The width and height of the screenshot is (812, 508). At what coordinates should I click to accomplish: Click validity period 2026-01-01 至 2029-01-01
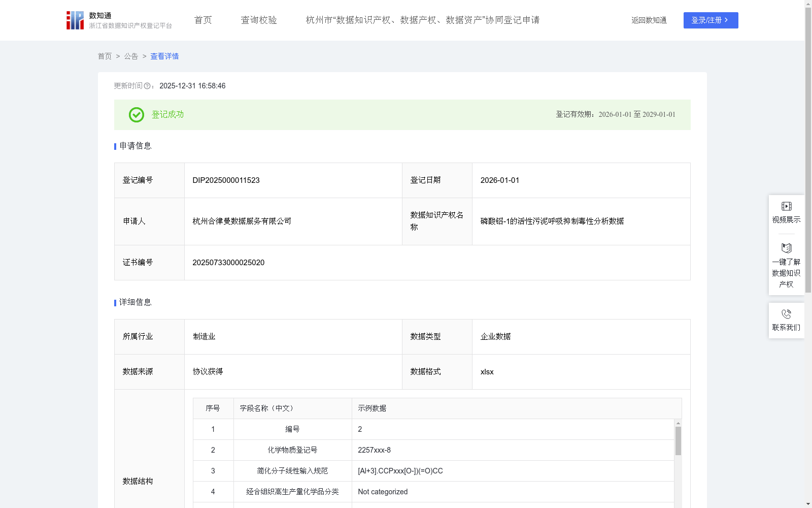coord(637,115)
